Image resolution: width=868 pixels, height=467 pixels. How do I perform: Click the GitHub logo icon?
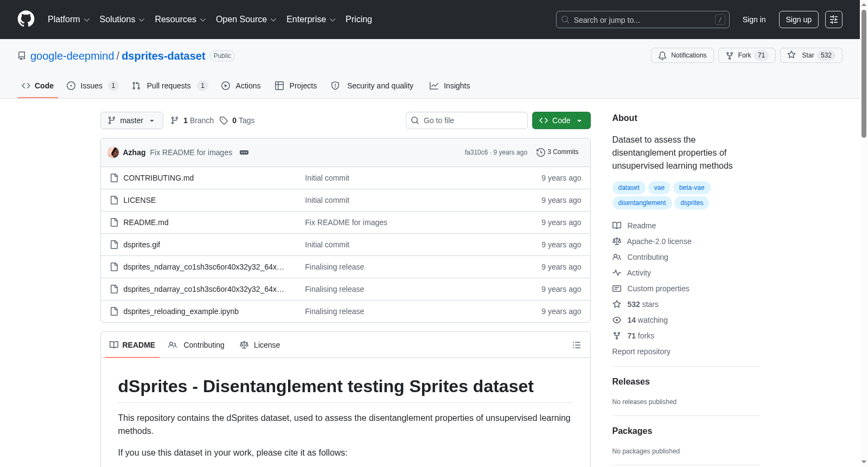click(26, 19)
